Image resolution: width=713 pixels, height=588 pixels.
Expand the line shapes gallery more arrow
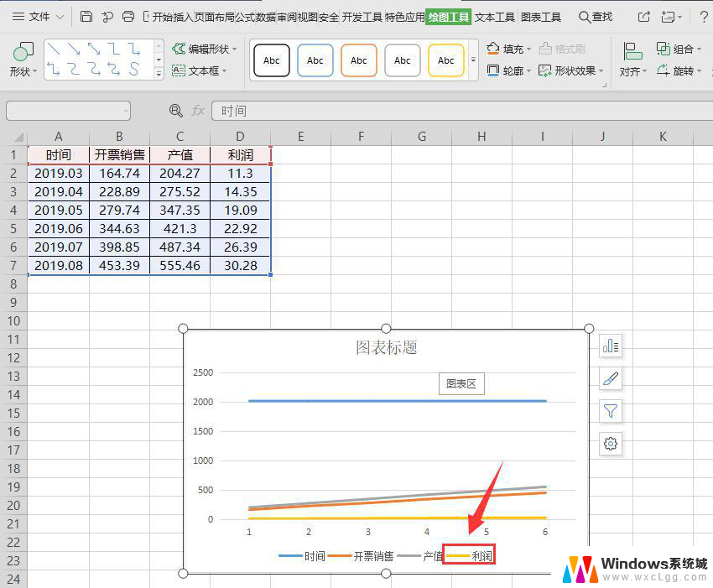click(x=159, y=73)
